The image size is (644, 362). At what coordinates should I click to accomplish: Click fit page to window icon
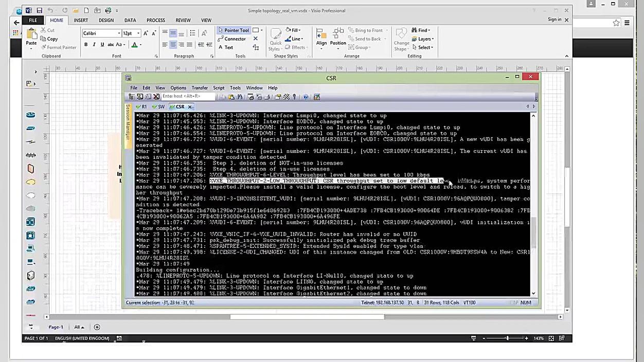coord(551,338)
